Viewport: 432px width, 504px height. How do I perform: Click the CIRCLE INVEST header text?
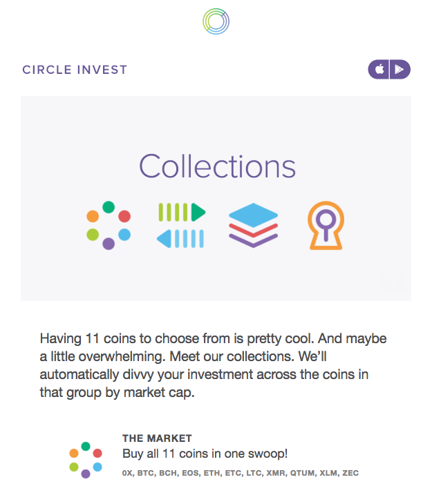(x=75, y=70)
